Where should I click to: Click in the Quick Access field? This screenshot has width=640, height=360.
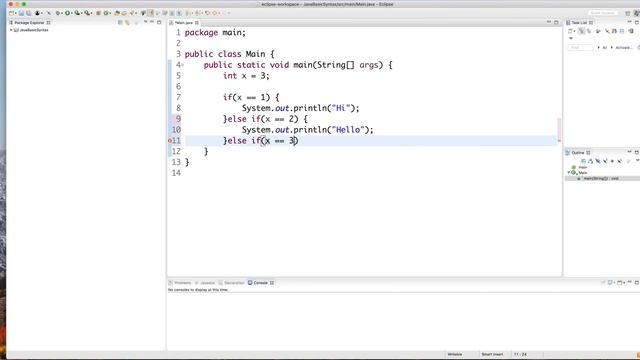coord(603,13)
